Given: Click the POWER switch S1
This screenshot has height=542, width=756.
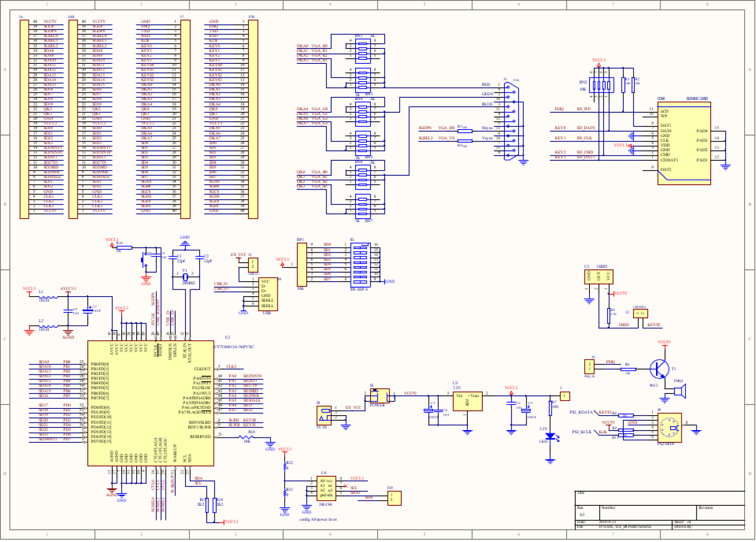Looking at the screenshot, I should click(379, 396).
